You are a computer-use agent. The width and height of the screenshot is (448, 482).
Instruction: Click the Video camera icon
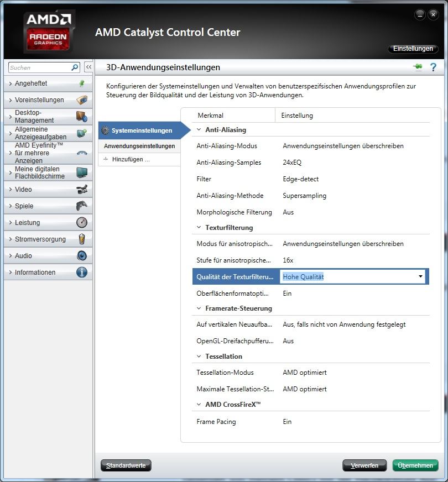pos(82,190)
